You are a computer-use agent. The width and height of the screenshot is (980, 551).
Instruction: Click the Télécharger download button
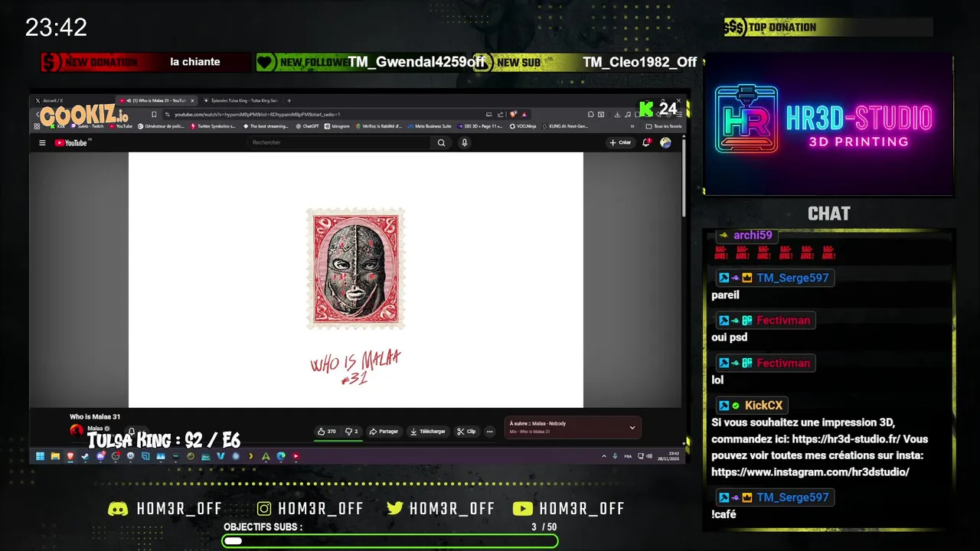pyautogui.click(x=428, y=432)
